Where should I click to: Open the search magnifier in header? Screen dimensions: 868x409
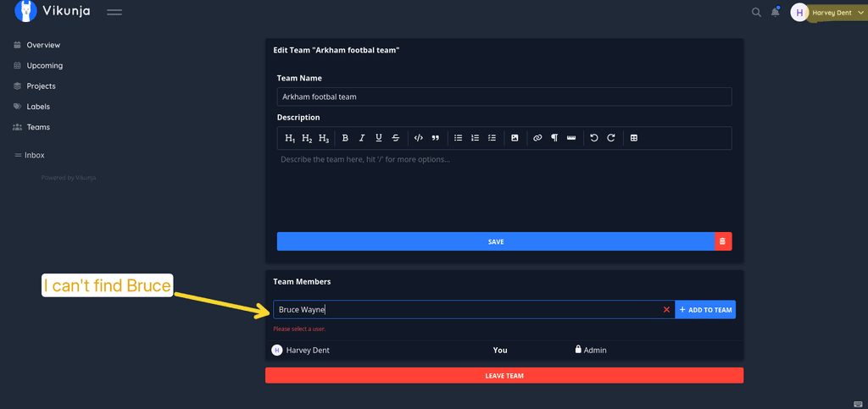[x=756, y=12]
